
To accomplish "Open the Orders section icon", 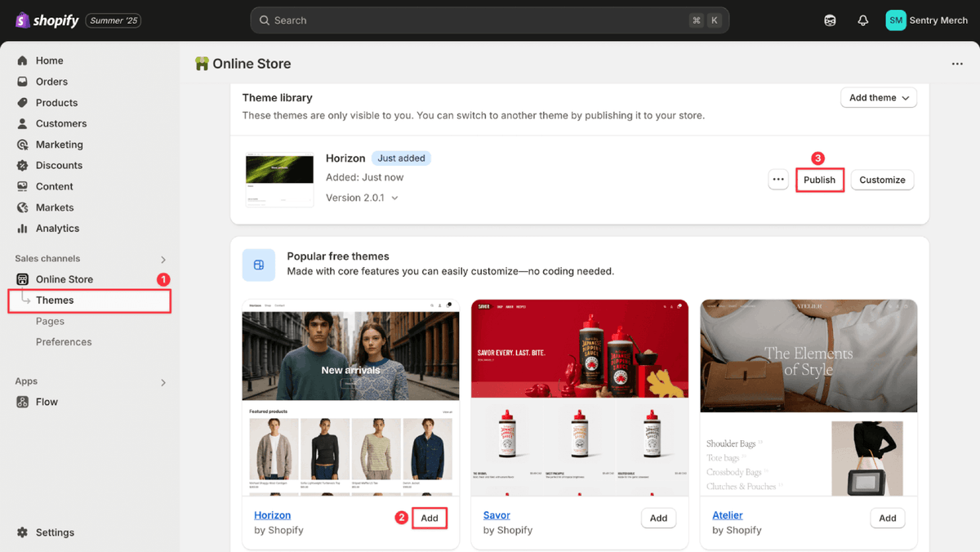I will click(24, 81).
